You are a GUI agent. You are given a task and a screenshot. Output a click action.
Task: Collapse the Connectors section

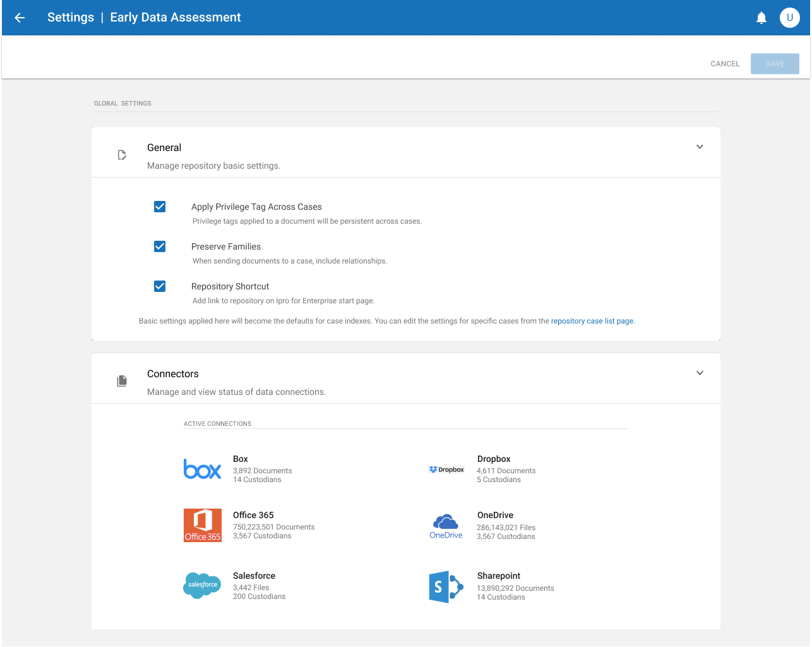pos(700,373)
